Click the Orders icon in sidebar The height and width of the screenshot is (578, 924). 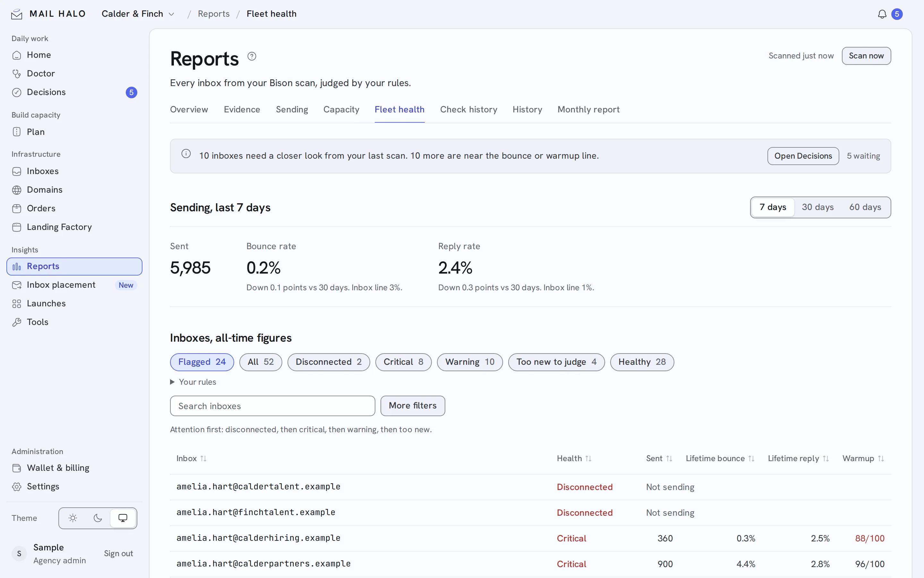pos(16,208)
